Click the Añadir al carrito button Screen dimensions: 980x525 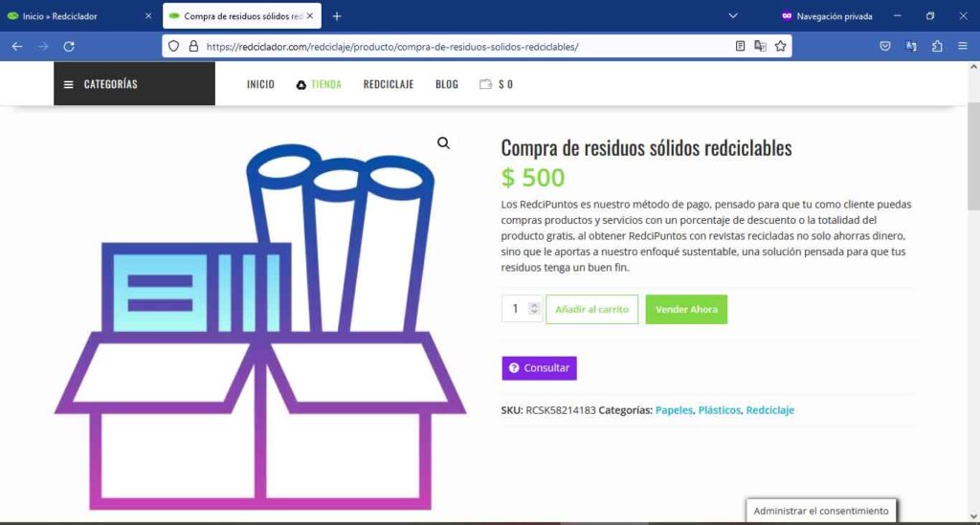coord(591,310)
